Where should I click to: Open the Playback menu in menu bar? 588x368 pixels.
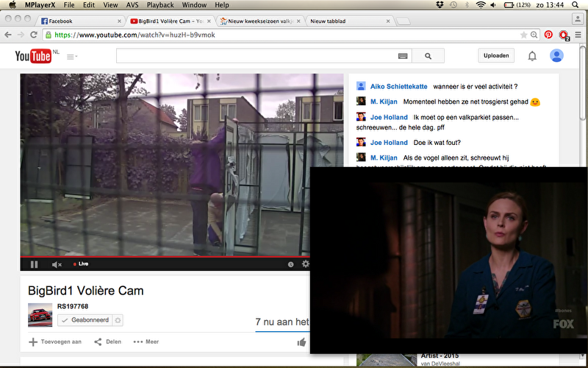(160, 5)
